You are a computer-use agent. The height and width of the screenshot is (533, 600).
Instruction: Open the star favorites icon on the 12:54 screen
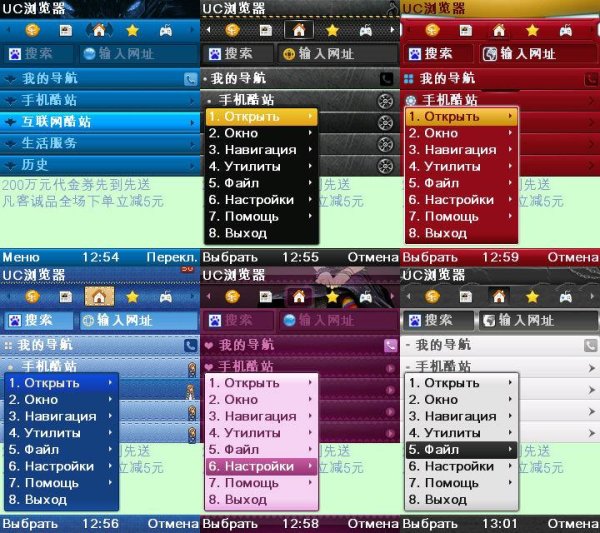132,30
